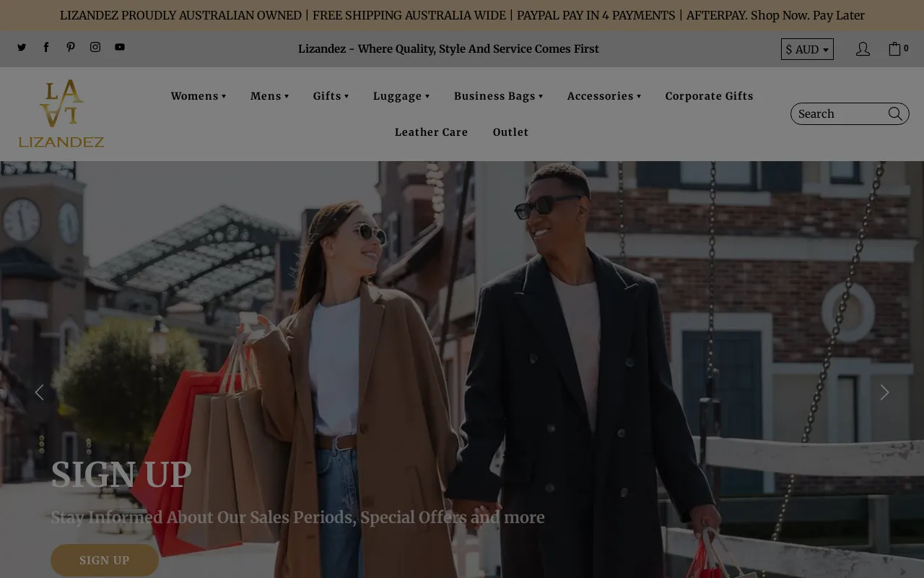Click the search magnifier icon
924x578 pixels.
894,113
